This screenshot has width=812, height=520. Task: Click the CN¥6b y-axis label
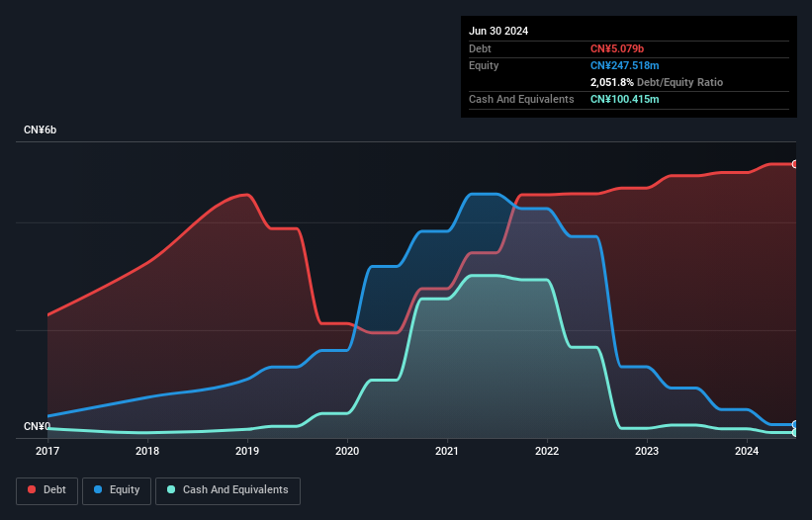[40, 130]
